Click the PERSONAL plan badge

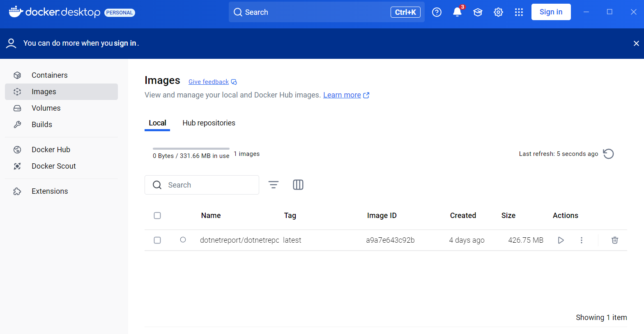click(120, 13)
